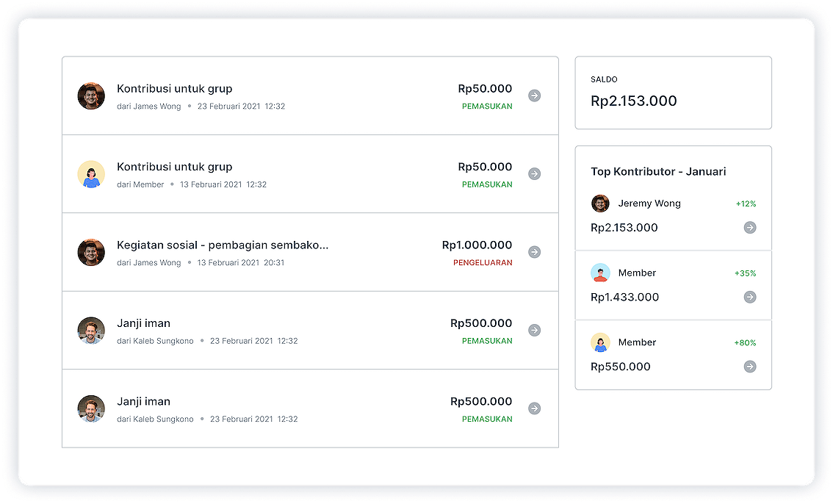Click arrow icon on Member's 13 Februari contribution
The image size is (833, 504).
(534, 173)
